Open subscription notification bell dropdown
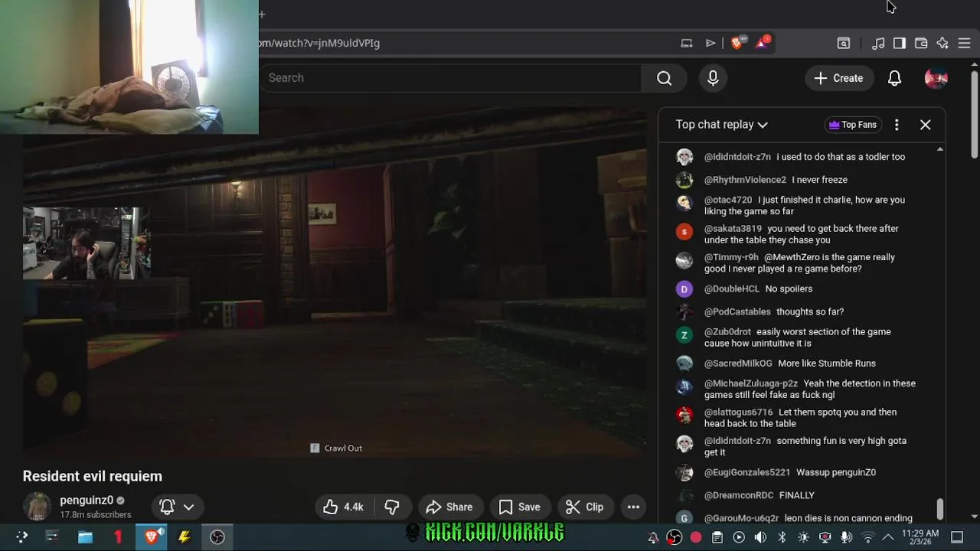 [177, 507]
